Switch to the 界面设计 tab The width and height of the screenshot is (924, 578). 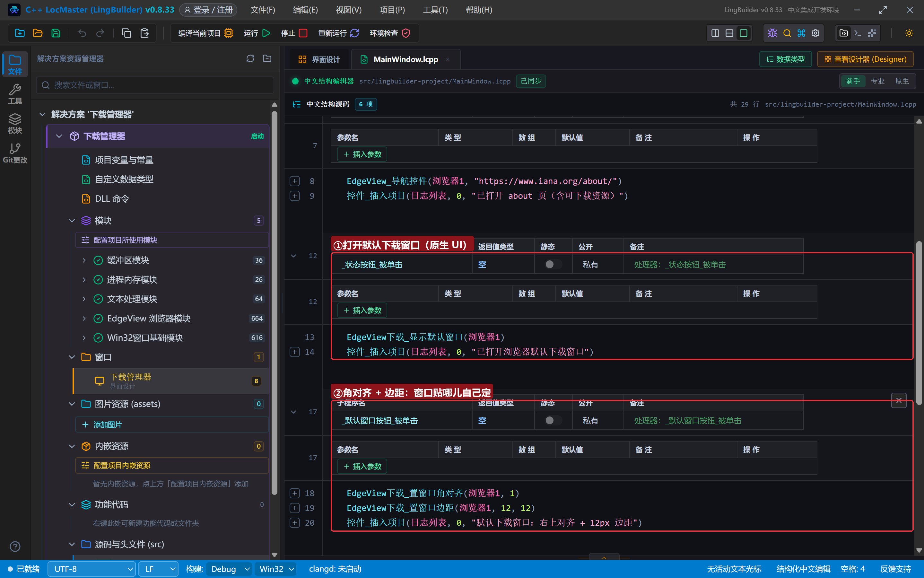[x=319, y=59]
